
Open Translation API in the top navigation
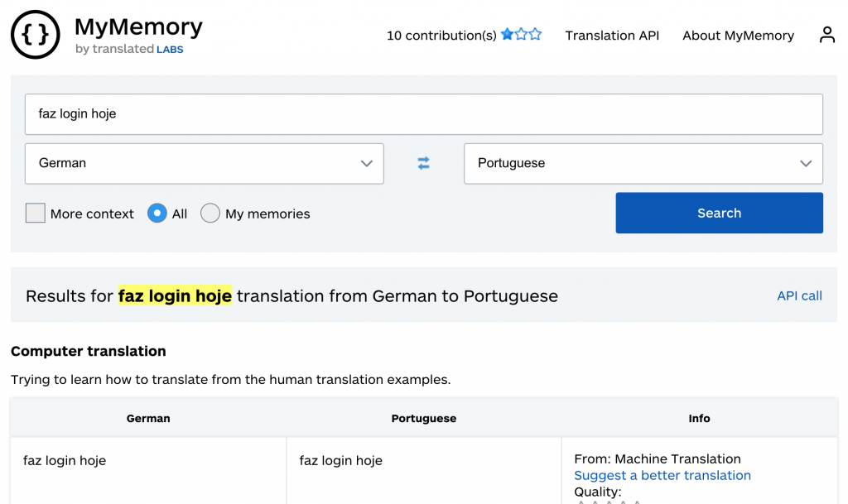click(612, 36)
